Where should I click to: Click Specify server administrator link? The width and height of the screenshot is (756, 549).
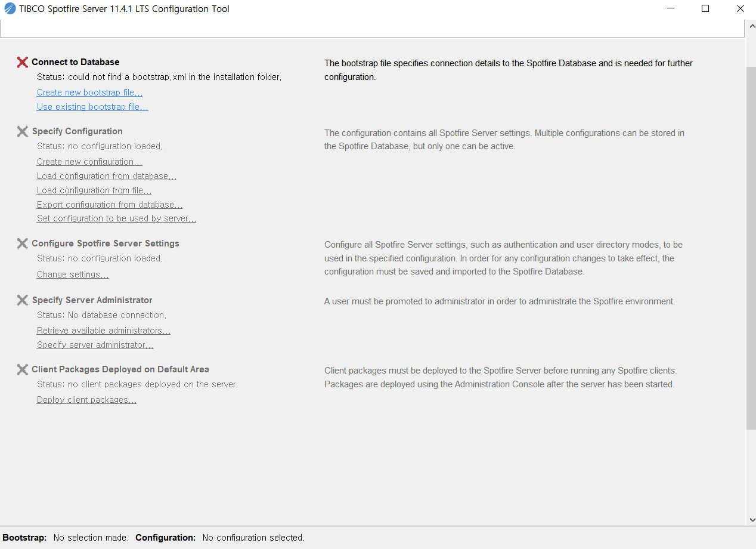point(95,345)
